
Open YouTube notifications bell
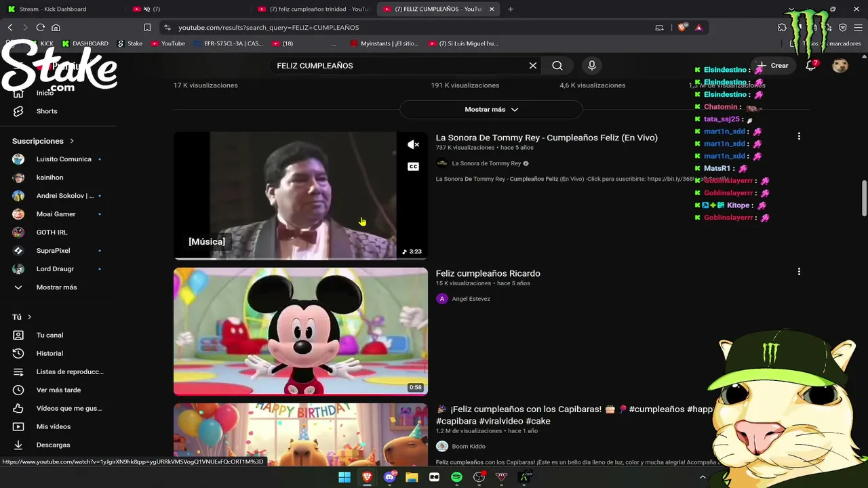click(x=810, y=66)
